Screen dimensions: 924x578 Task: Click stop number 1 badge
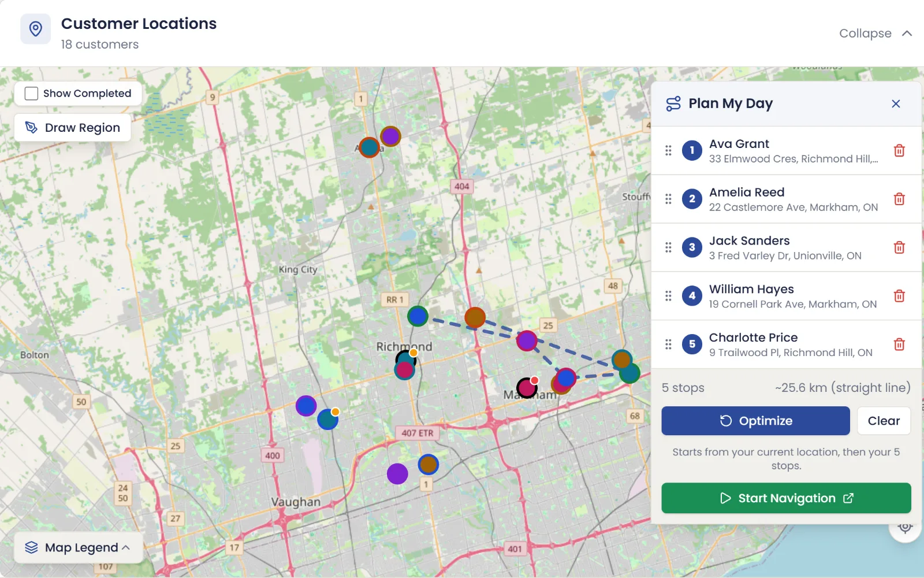(x=692, y=150)
